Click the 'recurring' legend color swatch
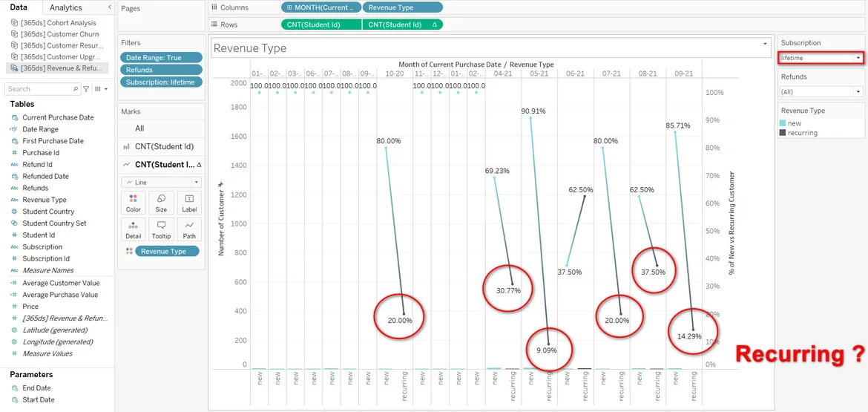This screenshot has height=412, width=868. point(783,133)
